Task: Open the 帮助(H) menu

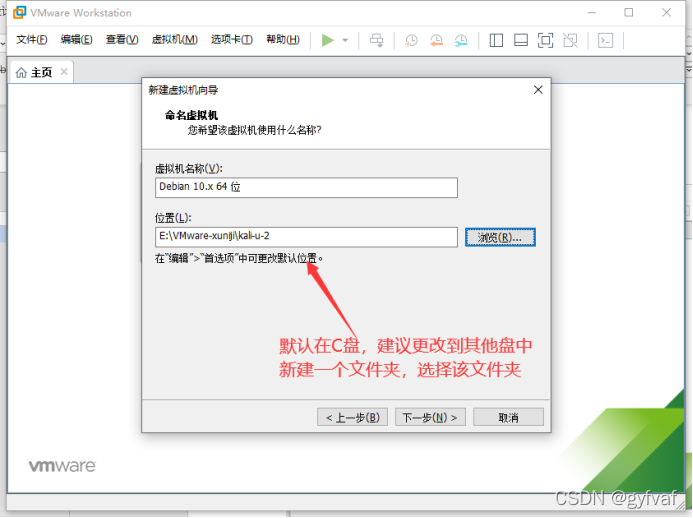Action: click(283, 40)
